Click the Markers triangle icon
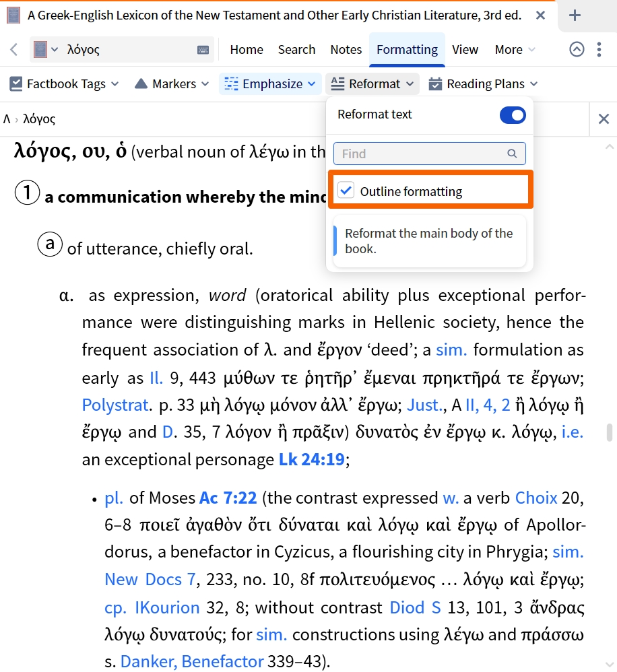Screen dimensions: 617x672 (141, 84)
